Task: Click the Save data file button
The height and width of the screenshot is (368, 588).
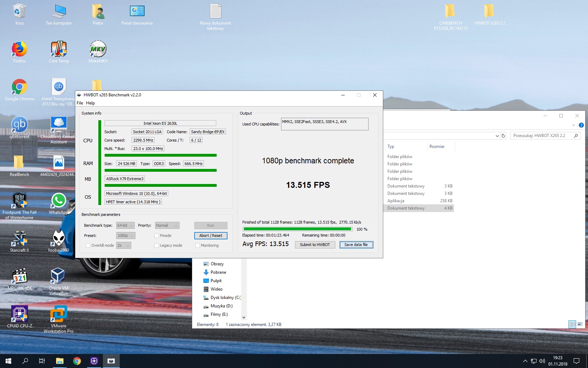Action: [356, 245]
